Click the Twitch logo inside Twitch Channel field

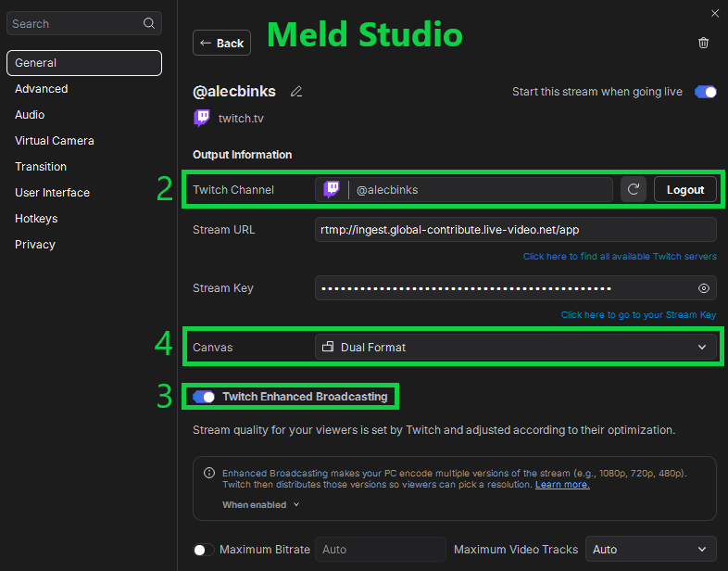(332, 189)
